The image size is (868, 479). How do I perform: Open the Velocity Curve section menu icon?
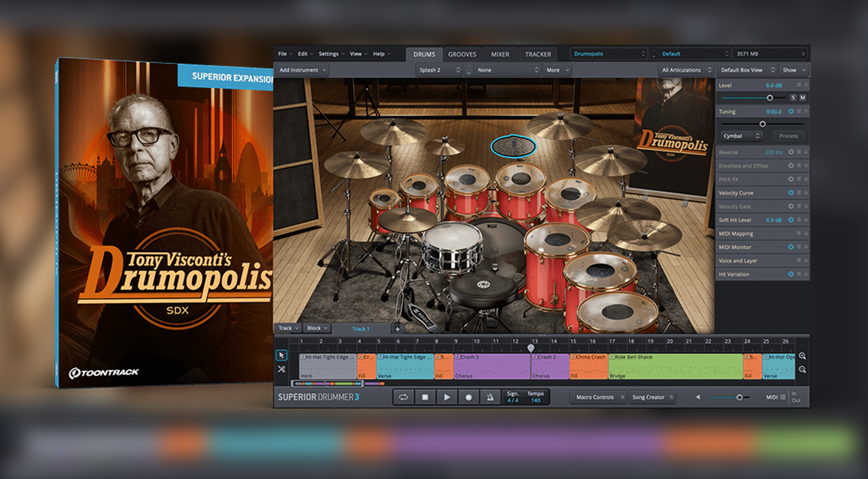coord(799,193)
